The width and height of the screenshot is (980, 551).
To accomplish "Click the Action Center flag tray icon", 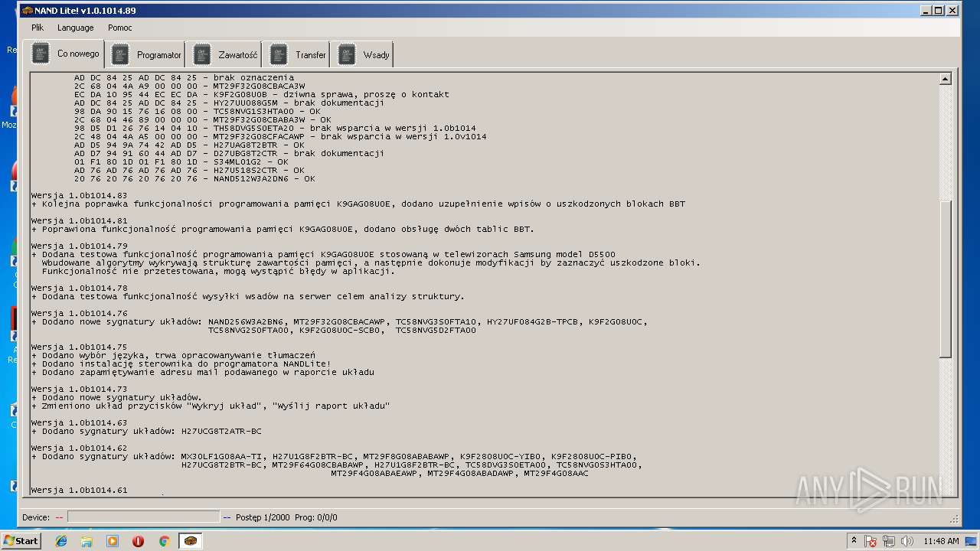I will [x=871, y=541].
